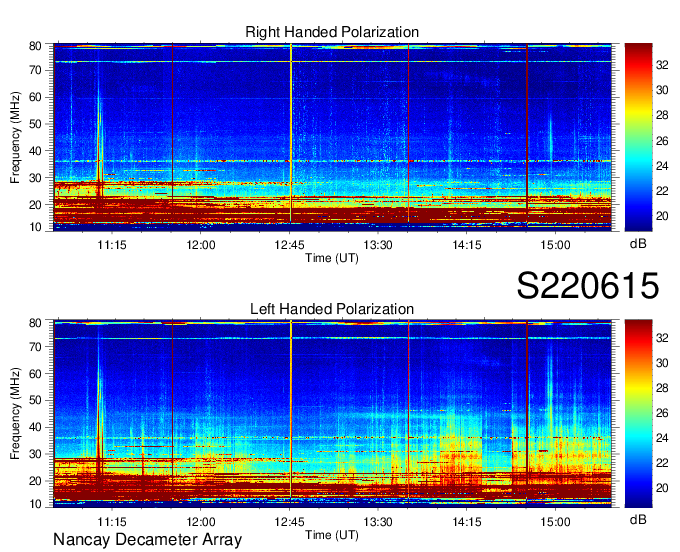Click the Left Handed Polarization color bar

click(x=638, y=413)
